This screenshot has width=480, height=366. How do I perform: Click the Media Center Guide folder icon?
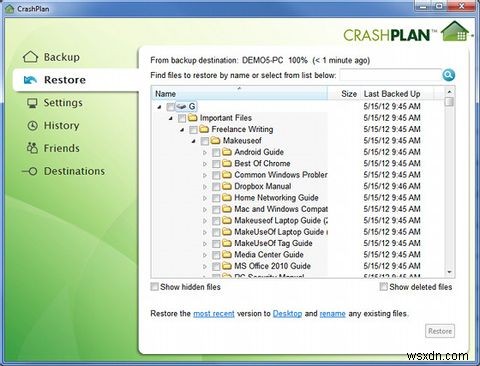[227, 254]
